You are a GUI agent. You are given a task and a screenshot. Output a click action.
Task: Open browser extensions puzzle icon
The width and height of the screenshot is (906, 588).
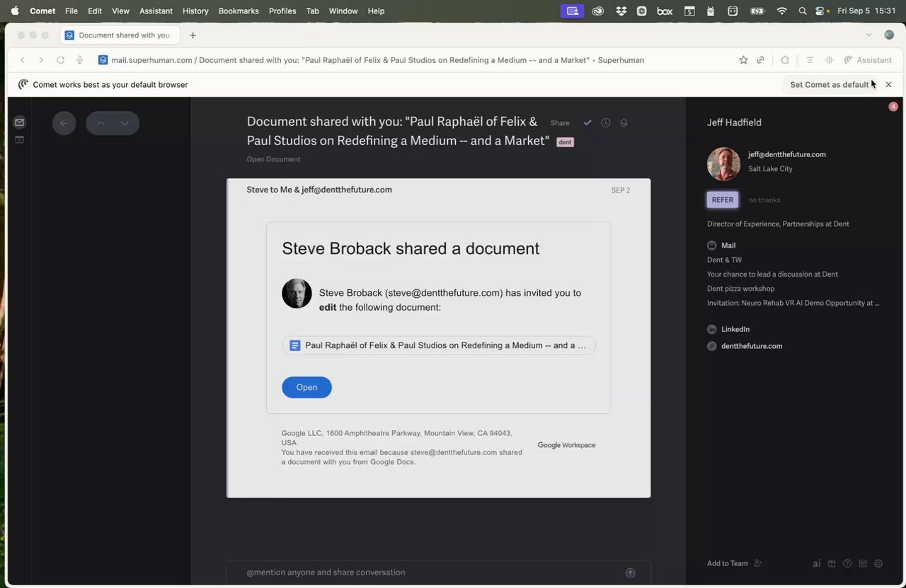click(785, 60)
